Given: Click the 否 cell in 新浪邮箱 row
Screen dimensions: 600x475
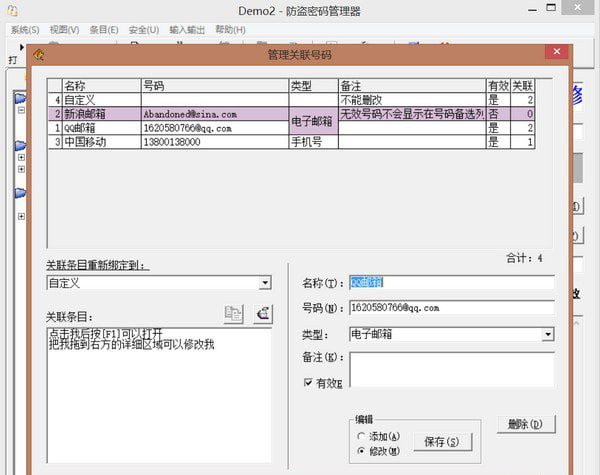Looking at the screenshot, I should click(x=498, y=114).
